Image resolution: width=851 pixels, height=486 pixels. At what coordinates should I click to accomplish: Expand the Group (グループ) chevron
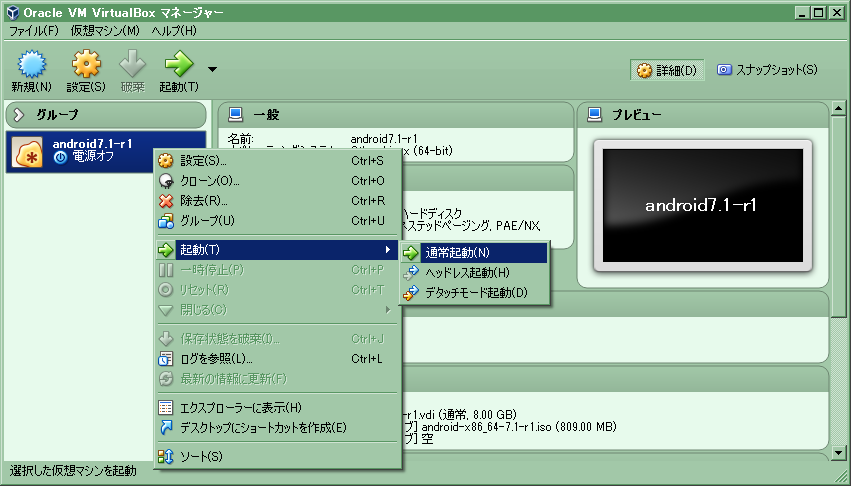click(x=19, y=115)
